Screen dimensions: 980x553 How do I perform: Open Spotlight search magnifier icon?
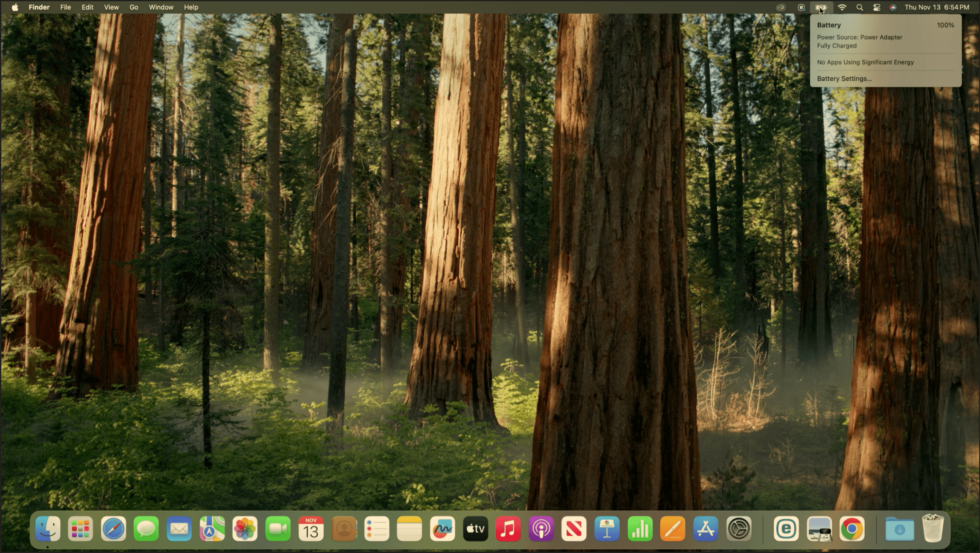pyautogui.click(x=859, y=7)
